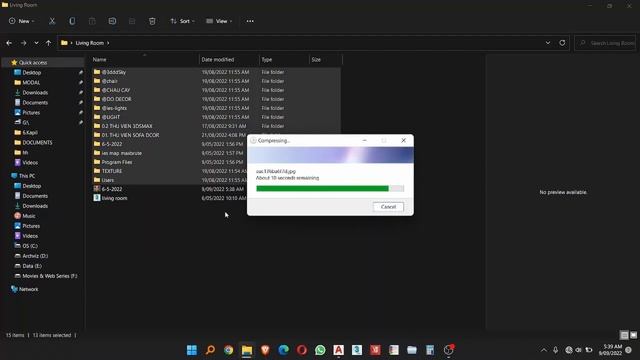Sort by the Type column header

click(x=284, y=60)
